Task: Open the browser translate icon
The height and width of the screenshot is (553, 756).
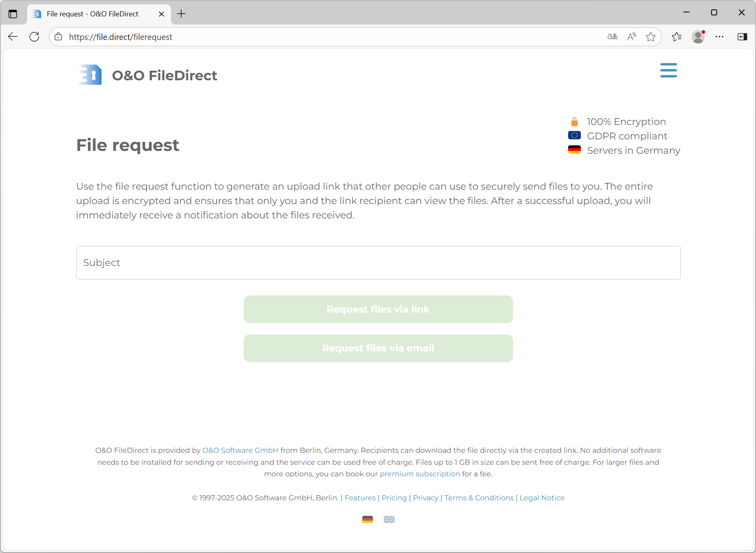Action: [x=612, y=37]
